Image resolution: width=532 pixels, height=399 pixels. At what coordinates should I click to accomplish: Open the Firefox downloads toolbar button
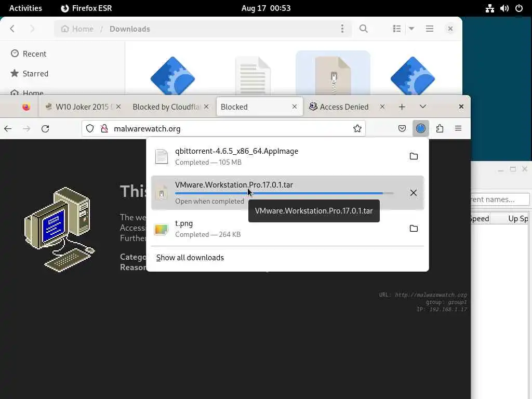pyautogui.click(x=420, y=128)
